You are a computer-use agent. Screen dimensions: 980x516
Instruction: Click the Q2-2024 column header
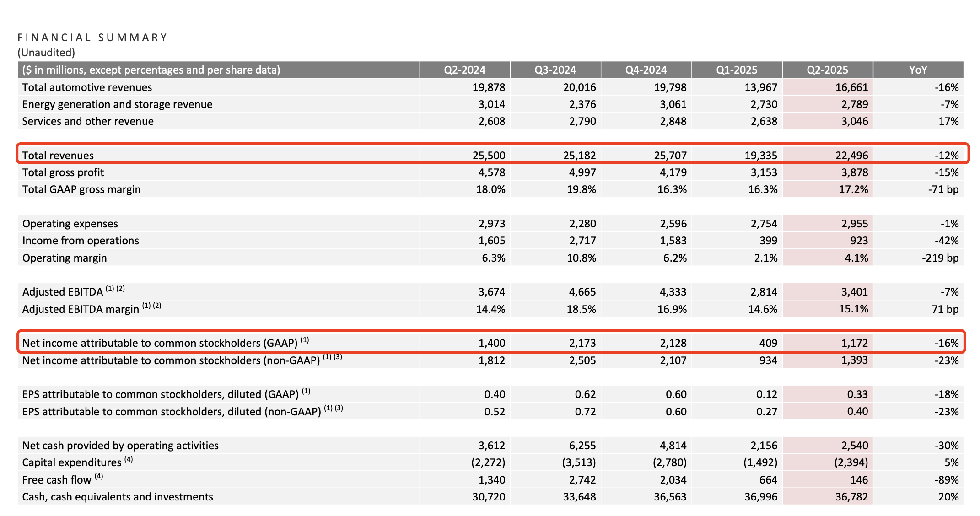click(464, 70)
